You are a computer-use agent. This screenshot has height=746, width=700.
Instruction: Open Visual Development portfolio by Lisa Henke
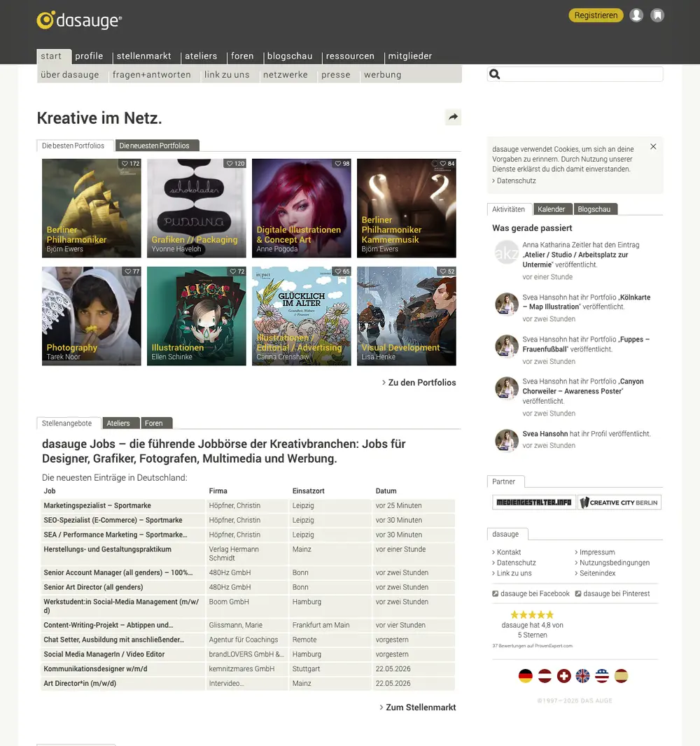coord(407,316)
